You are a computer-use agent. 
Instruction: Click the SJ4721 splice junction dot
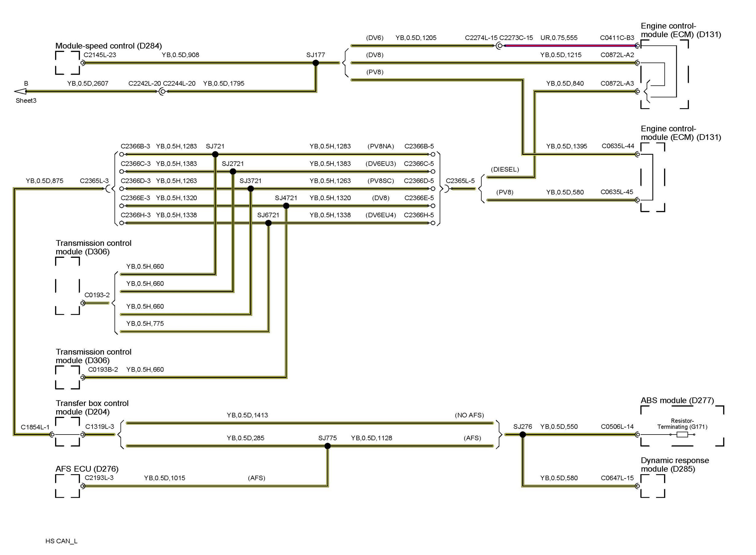(286, 206)
